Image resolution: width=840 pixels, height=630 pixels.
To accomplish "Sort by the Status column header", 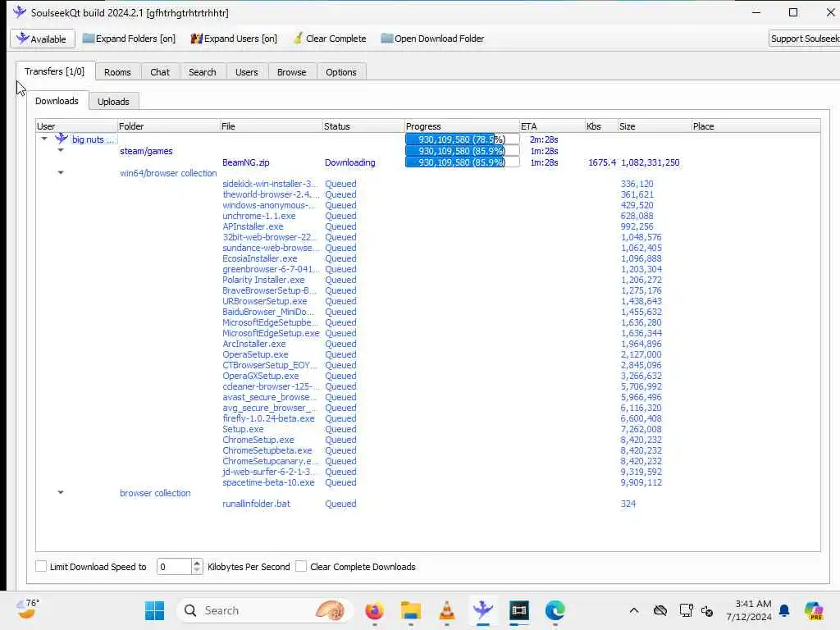I will click(x=363, y=126).
